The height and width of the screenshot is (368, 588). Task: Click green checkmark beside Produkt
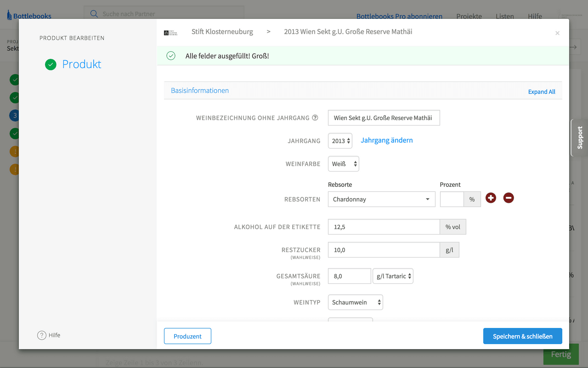[51, 64]
